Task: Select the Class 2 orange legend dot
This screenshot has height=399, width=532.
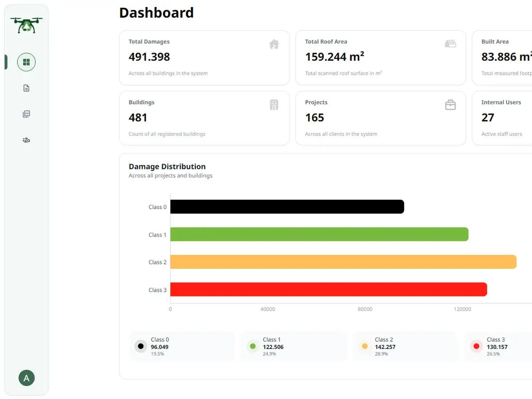Action: coord(365,346)
